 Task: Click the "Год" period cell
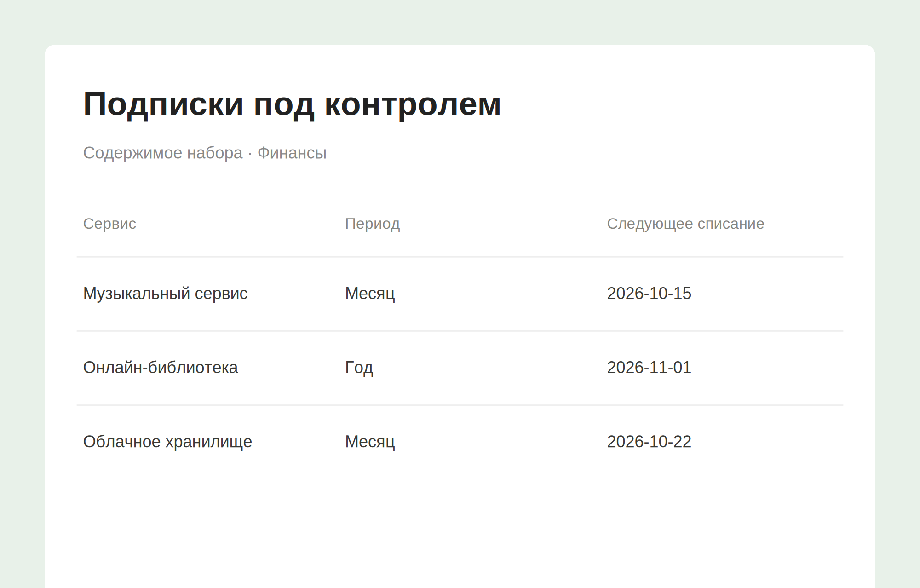pos(359,368)
